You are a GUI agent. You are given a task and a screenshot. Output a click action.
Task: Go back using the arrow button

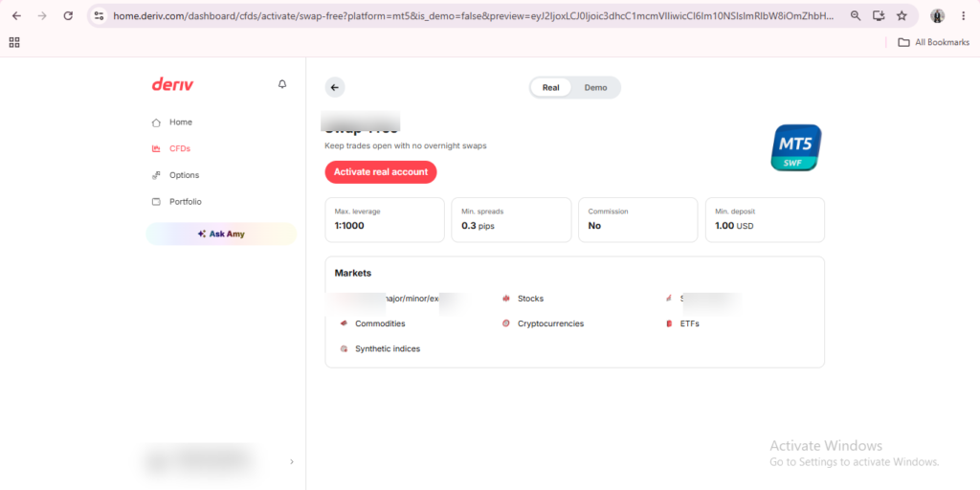point(334,87)
